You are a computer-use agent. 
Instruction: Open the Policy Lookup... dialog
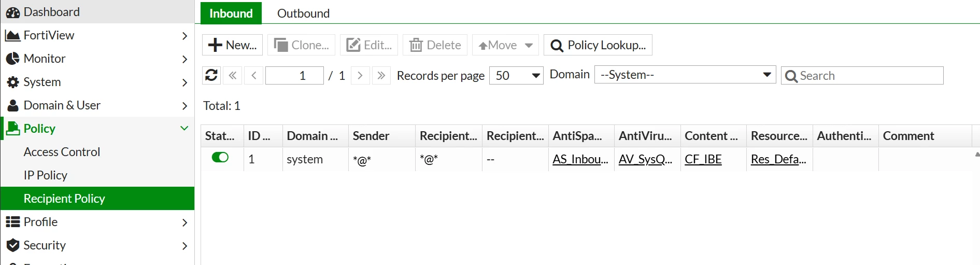coord(598,45)
